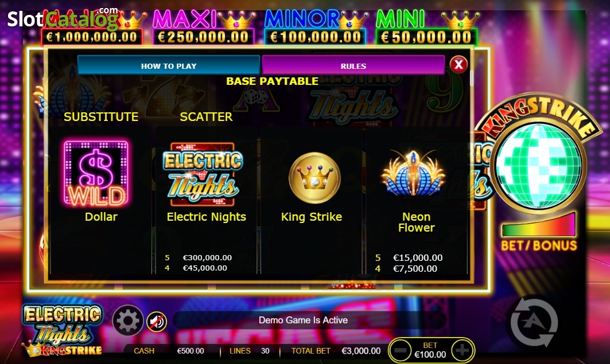Decrease bet with the minus button

pos(401,350)
